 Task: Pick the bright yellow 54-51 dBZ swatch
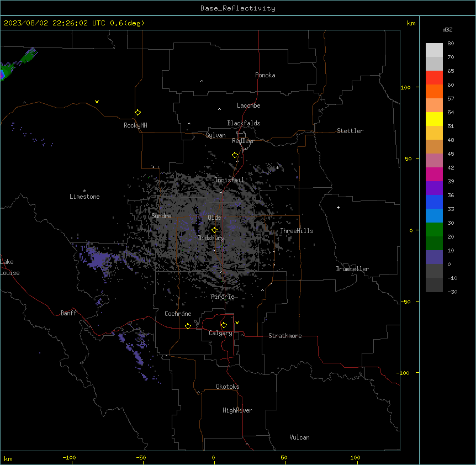pyautogui.click(x=434, y=119)
